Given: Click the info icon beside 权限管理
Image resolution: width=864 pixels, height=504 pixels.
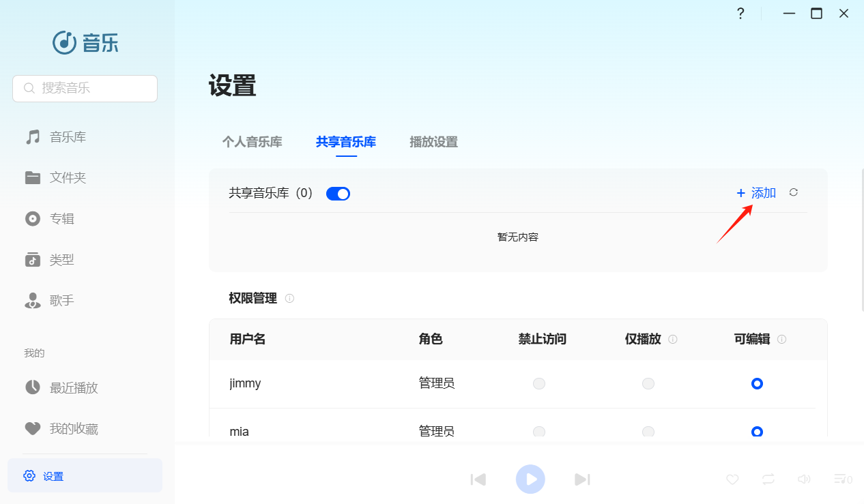Looking at the screenshot, I should (x=289, y=299).
